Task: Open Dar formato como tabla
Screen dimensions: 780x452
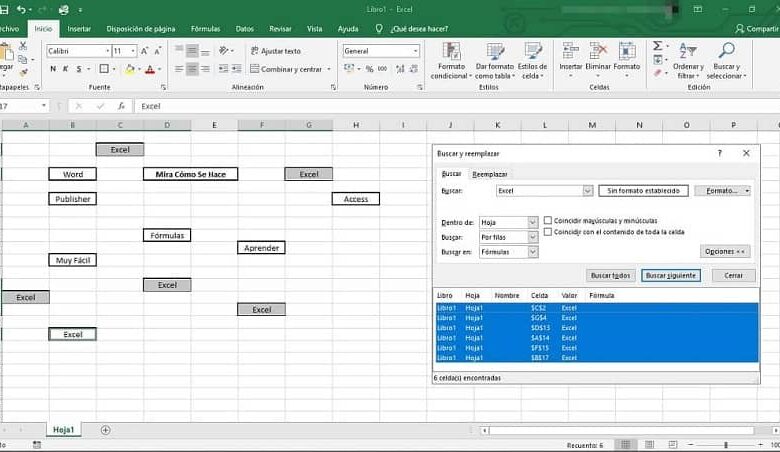Action: [x=494, y=61]
